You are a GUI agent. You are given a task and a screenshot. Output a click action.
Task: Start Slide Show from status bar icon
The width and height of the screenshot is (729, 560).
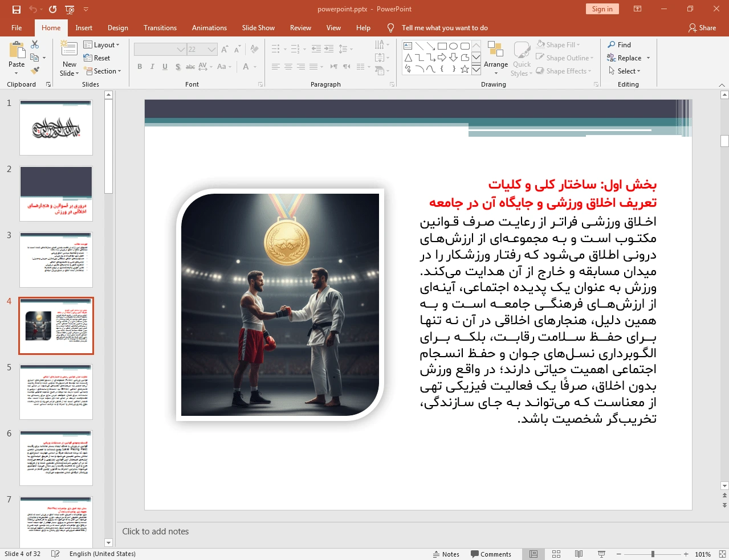[601, 554]
